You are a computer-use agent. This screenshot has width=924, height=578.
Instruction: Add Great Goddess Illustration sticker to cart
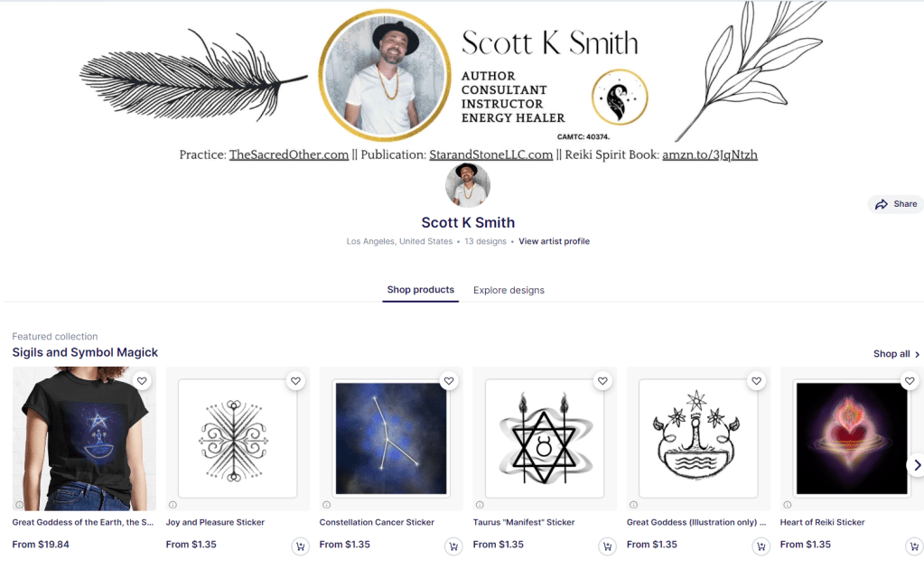761,546
